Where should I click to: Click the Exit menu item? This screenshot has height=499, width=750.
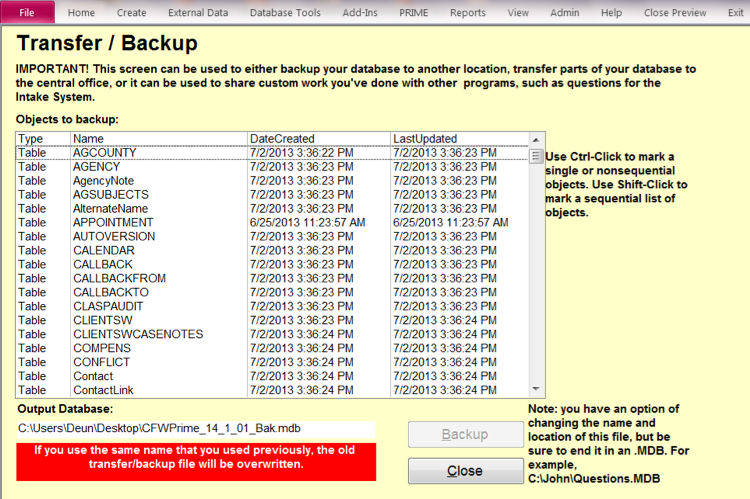(x=737, y=13)
